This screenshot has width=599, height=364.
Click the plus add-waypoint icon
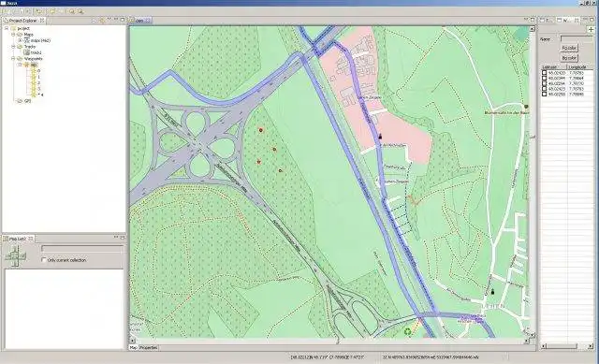(591, 29)
